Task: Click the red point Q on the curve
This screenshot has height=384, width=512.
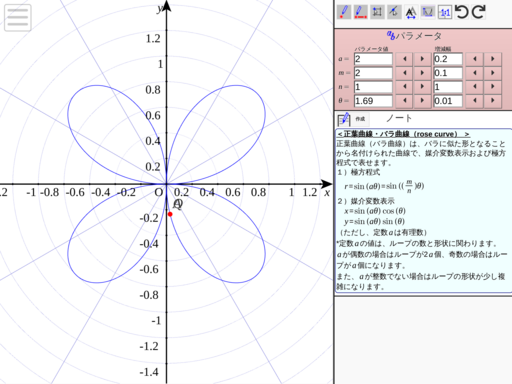Action: tap(170, 214)
